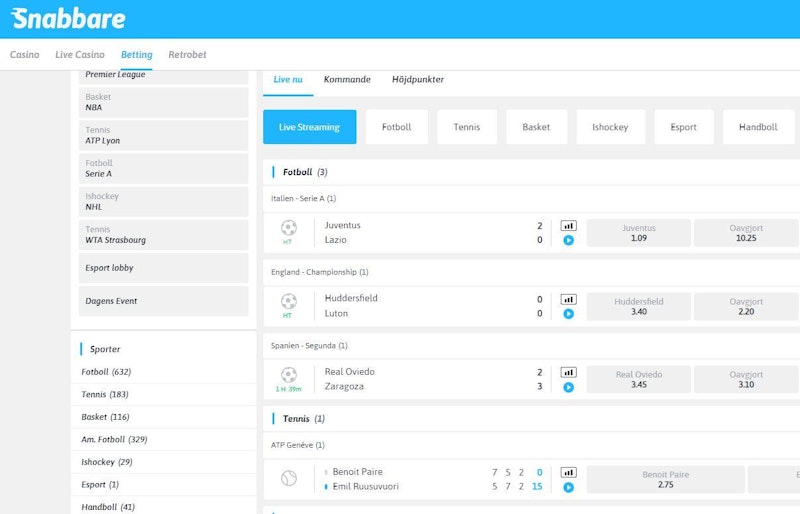Click football icon beside Juventus match
800x514 pixels.
coord(288,228)
